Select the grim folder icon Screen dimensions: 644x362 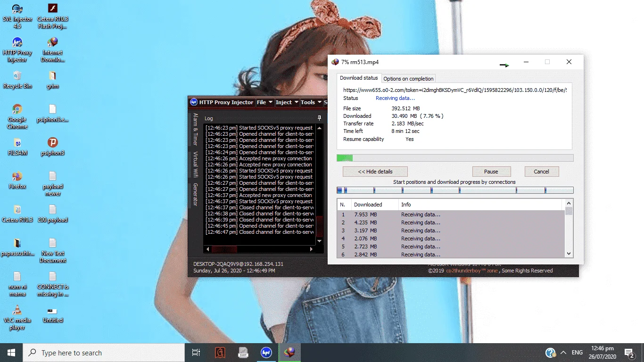53,80
